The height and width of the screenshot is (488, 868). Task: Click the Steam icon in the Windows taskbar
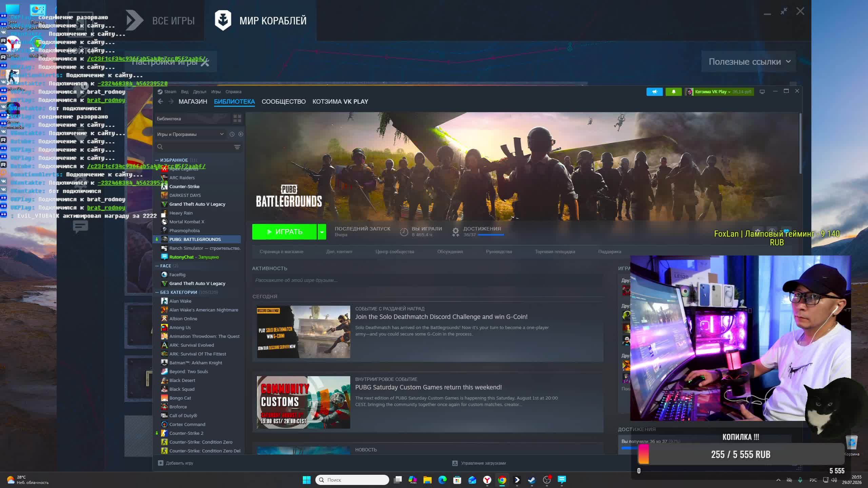[x=532, y=480]
